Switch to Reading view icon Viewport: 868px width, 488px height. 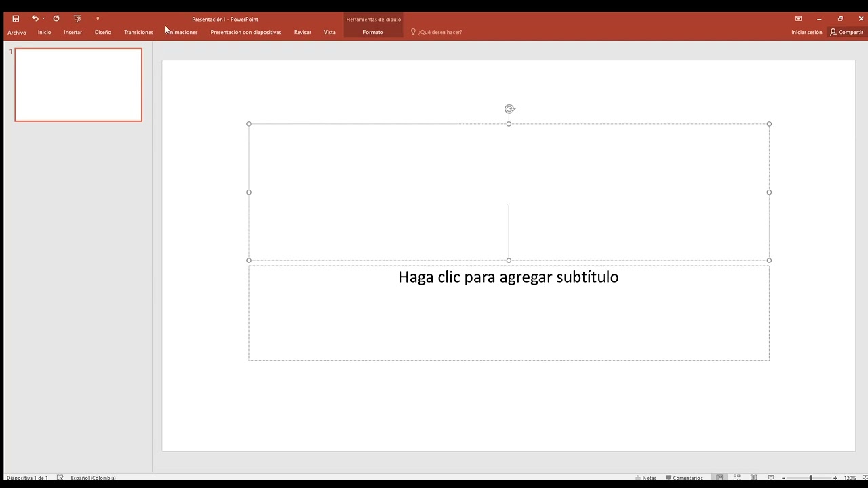click(754, 478)
